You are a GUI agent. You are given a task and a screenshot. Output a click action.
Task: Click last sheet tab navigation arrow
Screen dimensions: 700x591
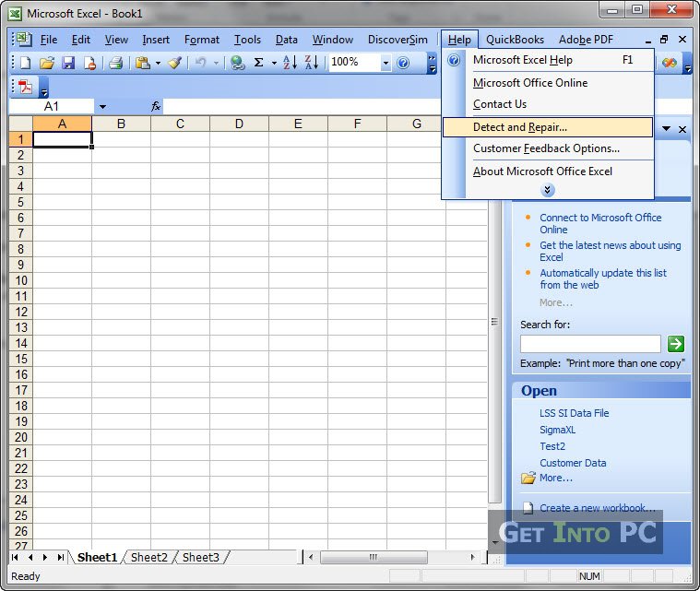click(61, 557)
